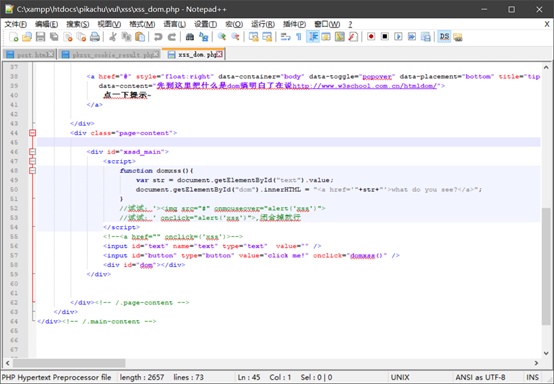Open Find dialog with binoculars icon
The image size is (554, 384).
(x=190, y=37)
